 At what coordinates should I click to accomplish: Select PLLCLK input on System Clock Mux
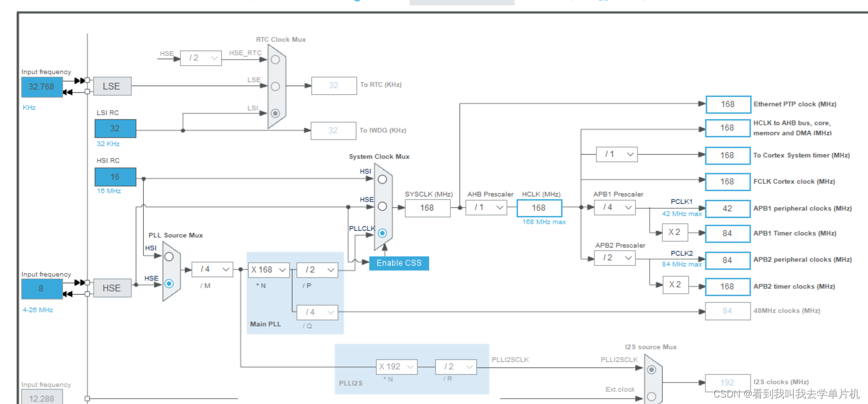pyautogui.click(x=382, y=233)
